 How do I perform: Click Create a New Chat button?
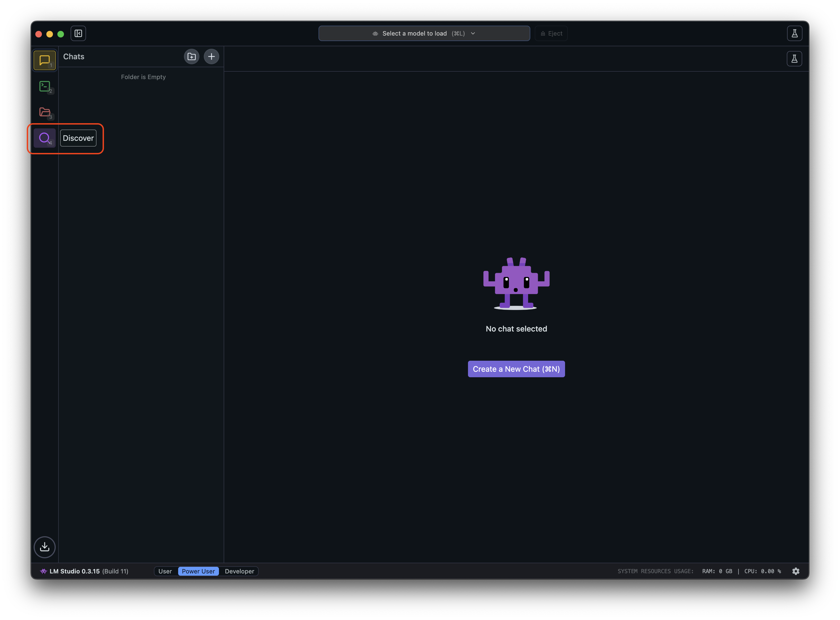[516, 369]
